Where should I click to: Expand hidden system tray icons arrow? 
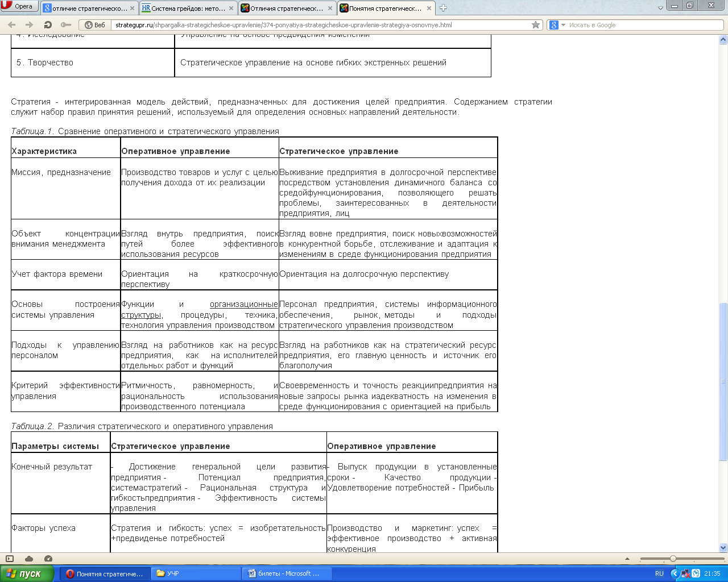click(x=675, y=573)
